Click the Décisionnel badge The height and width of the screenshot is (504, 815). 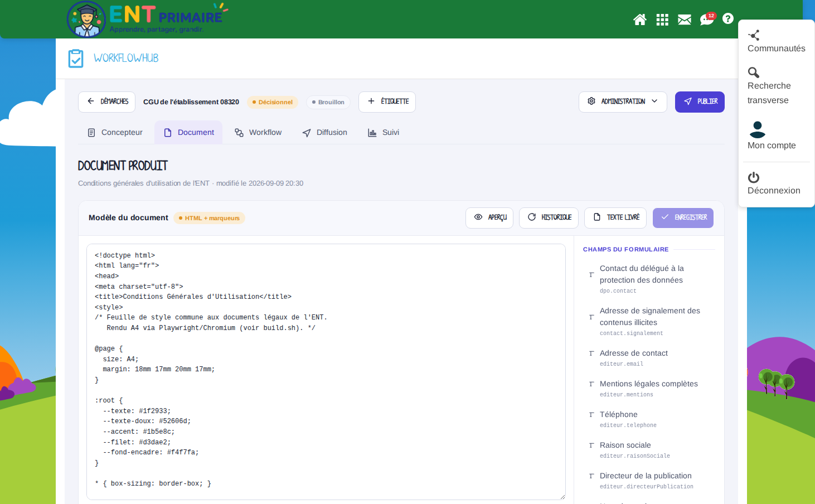[273, 102]
